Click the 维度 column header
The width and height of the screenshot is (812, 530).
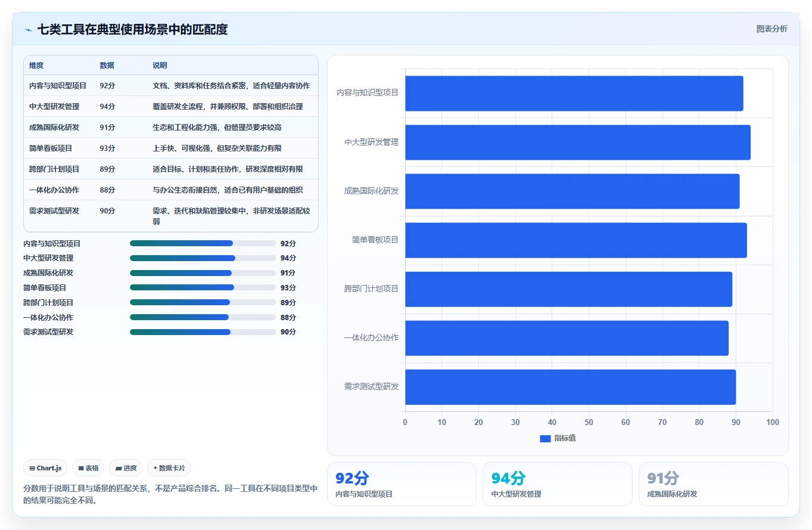click(x=36, y=66)
